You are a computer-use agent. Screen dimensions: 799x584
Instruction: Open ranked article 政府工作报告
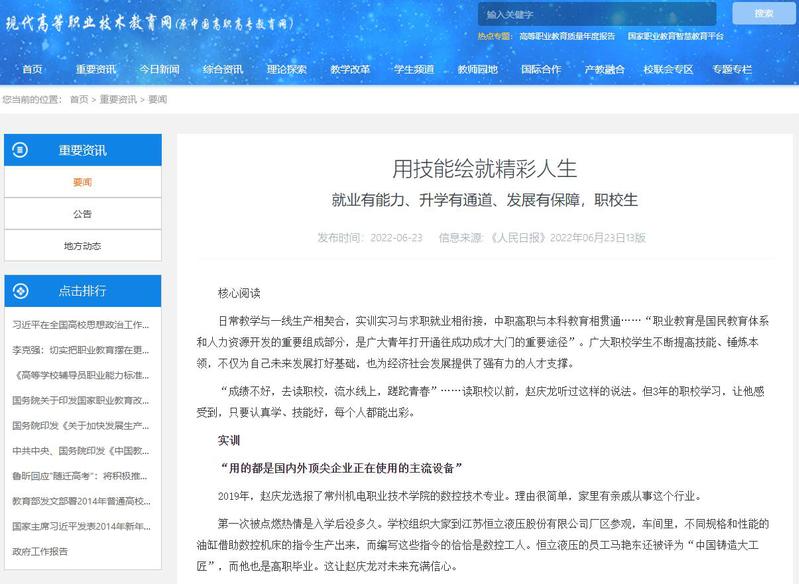click(x=40, y=550)
